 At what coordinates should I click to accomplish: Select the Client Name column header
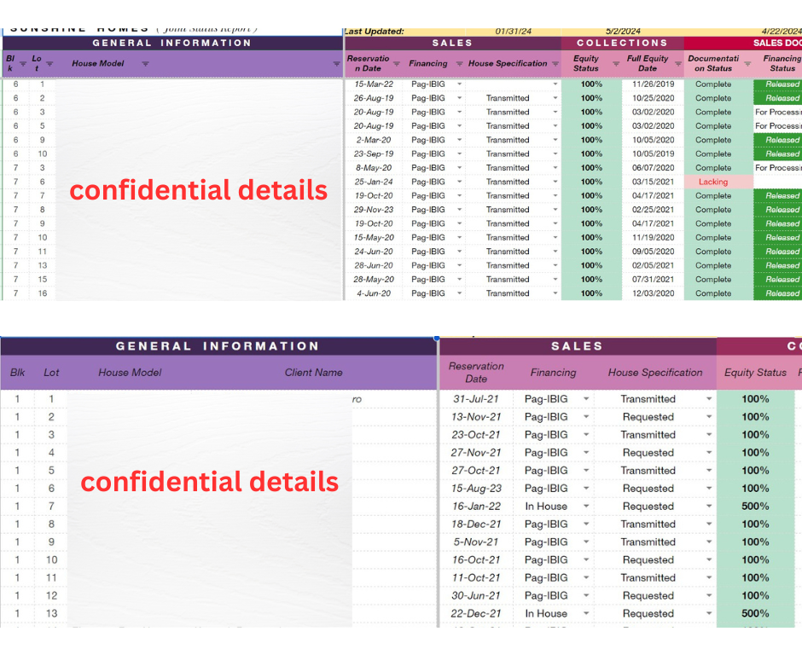click(x=313, y=373)
